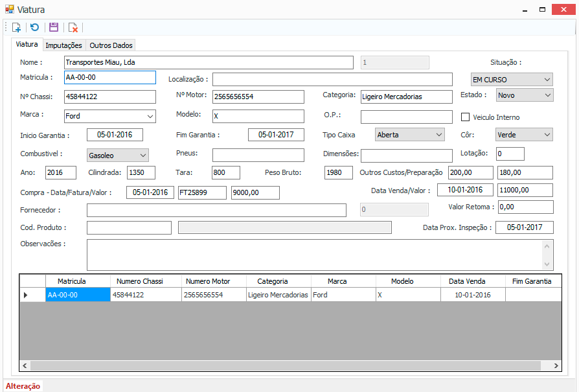Click the Fatura field showing FT25899
The width and height of the screenshot is (579, 392).
coord(202,192)
